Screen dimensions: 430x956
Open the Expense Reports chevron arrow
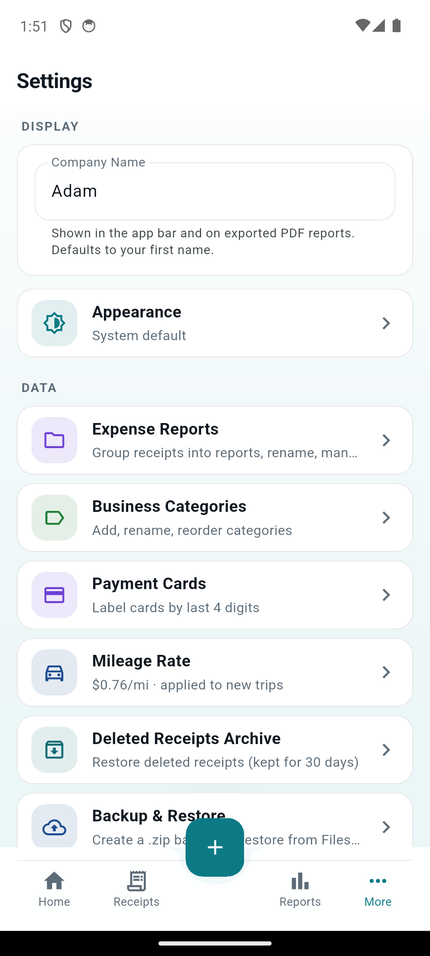pos(386,440)
